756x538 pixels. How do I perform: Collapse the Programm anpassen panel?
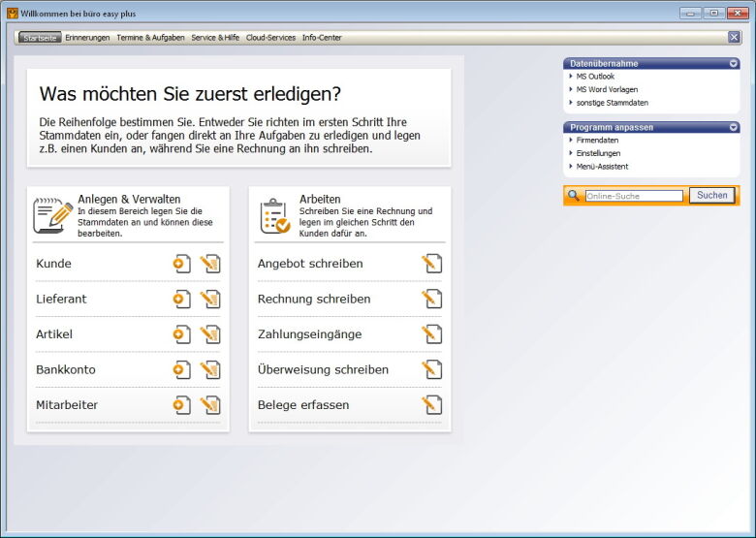click(734, 127)
